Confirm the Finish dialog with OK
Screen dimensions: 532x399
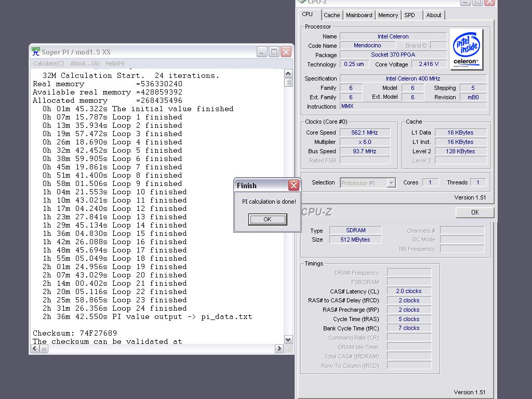click(268, 219)
